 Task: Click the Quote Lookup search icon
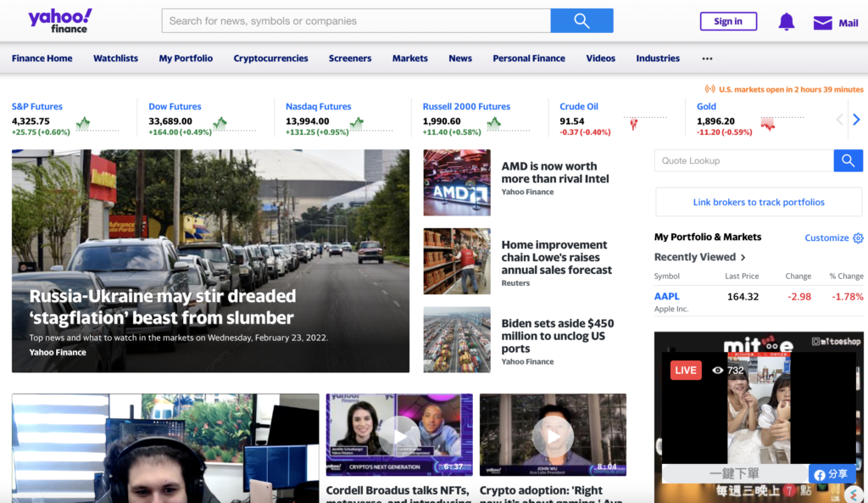pos(848,160)
